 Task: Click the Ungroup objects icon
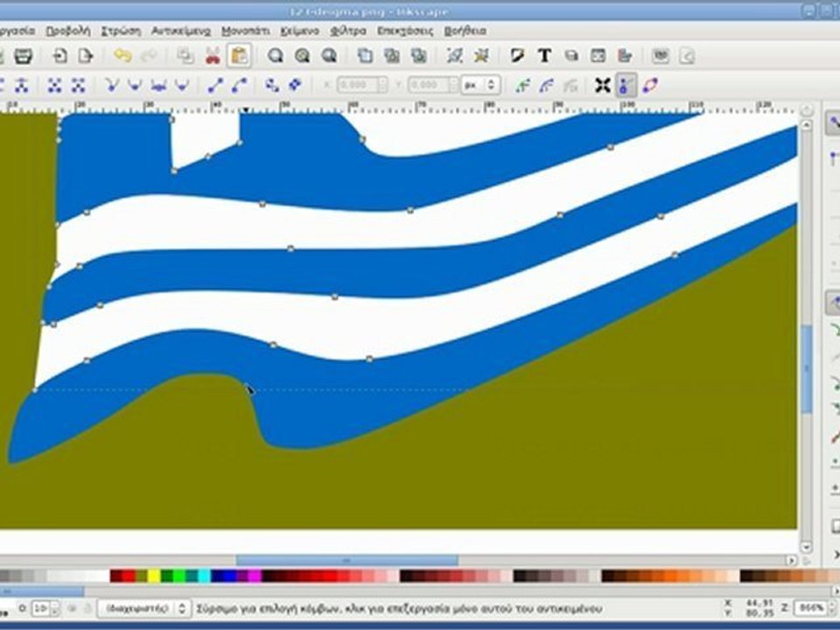pos(481,56)
